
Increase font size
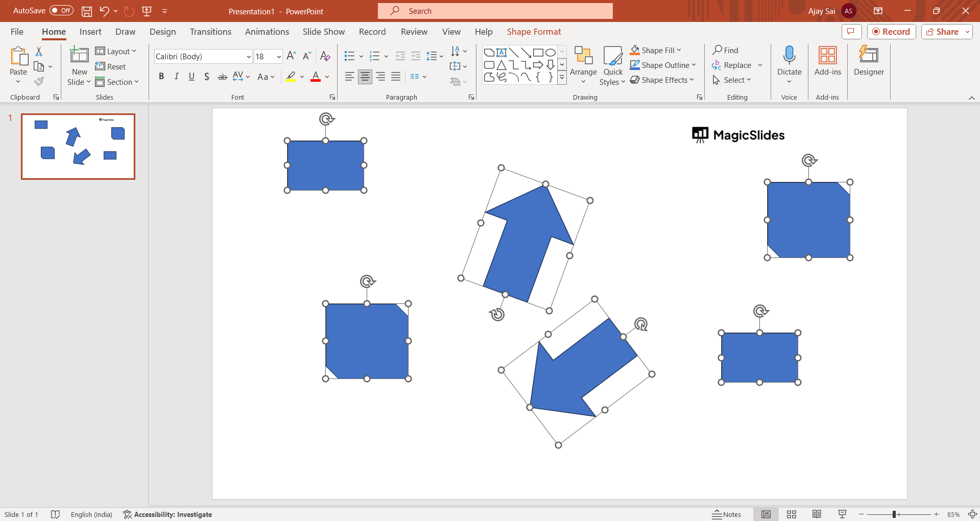291,56
